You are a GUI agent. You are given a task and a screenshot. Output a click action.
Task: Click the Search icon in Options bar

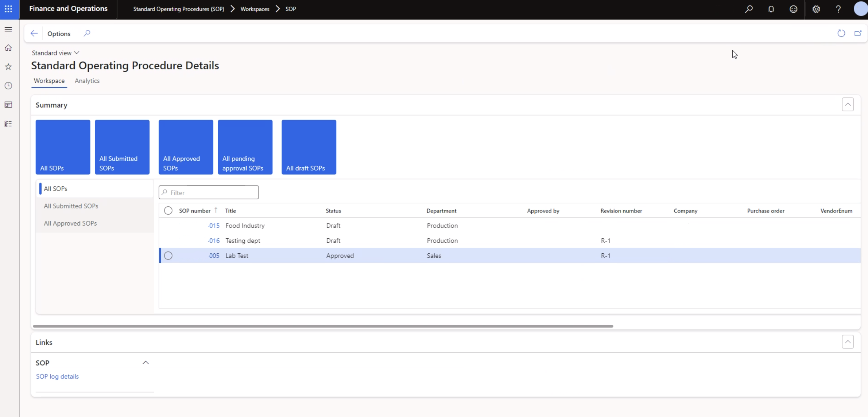pos(86,33)
